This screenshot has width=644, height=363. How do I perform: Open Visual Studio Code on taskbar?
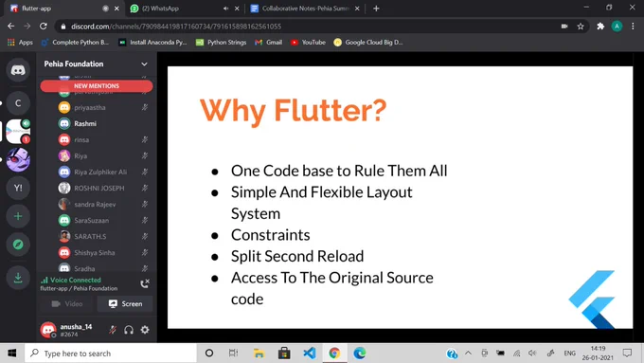pos(310,354)
